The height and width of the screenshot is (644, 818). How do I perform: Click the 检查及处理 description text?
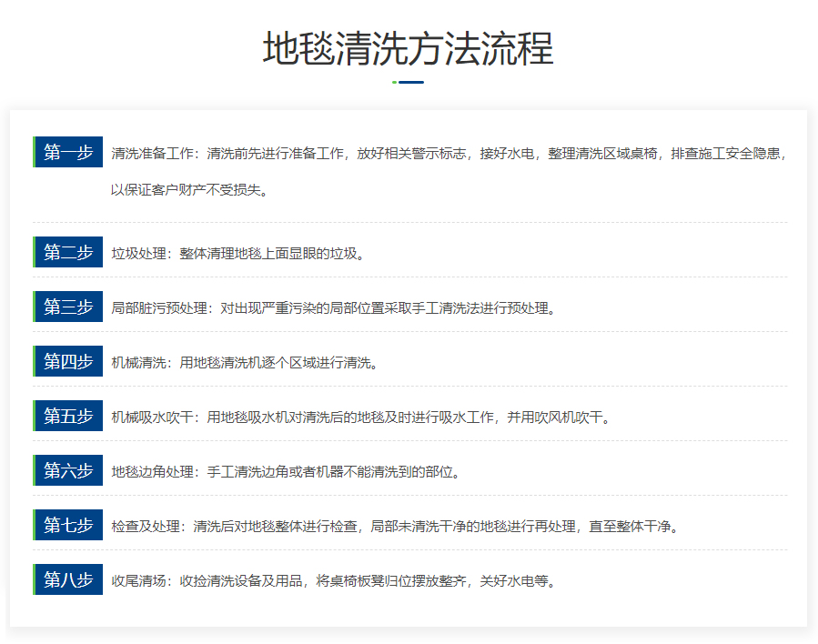pos(396,527)
